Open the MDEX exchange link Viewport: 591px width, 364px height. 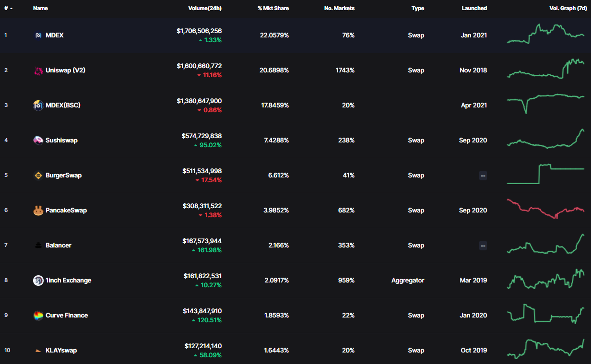[x=55, y=35]
